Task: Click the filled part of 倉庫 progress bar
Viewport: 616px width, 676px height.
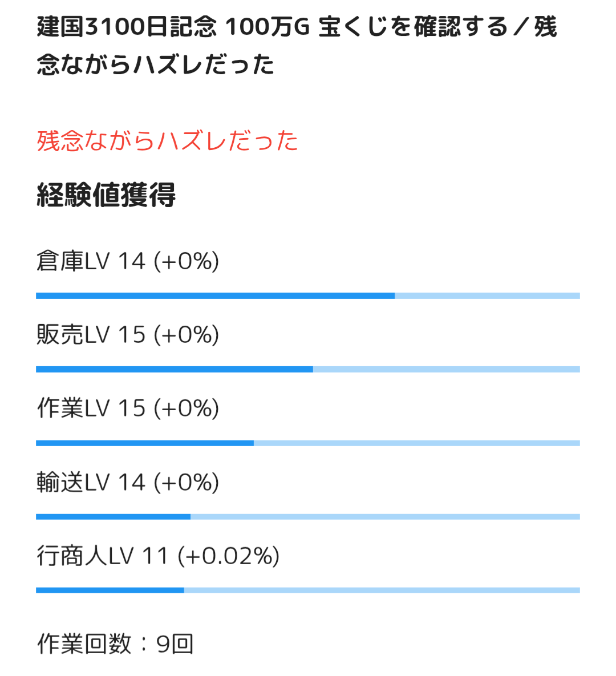Action: point(215,296)
